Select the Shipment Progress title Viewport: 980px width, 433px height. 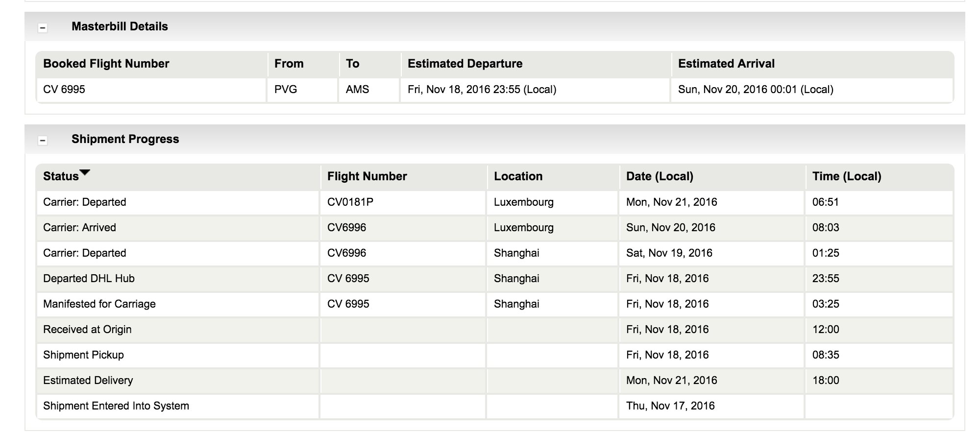coord(125,139)
